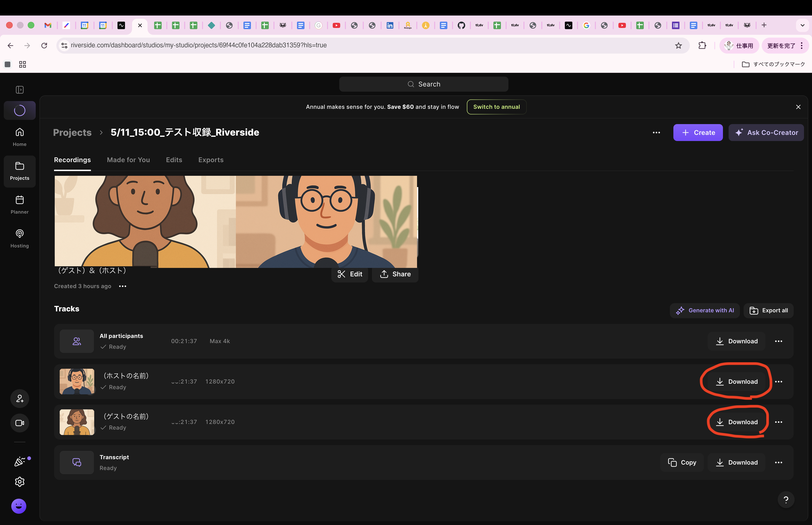Viewport: 812px width, 525px height.
Task: Click the invite people icon in sidebar
Action: (20, 399)
